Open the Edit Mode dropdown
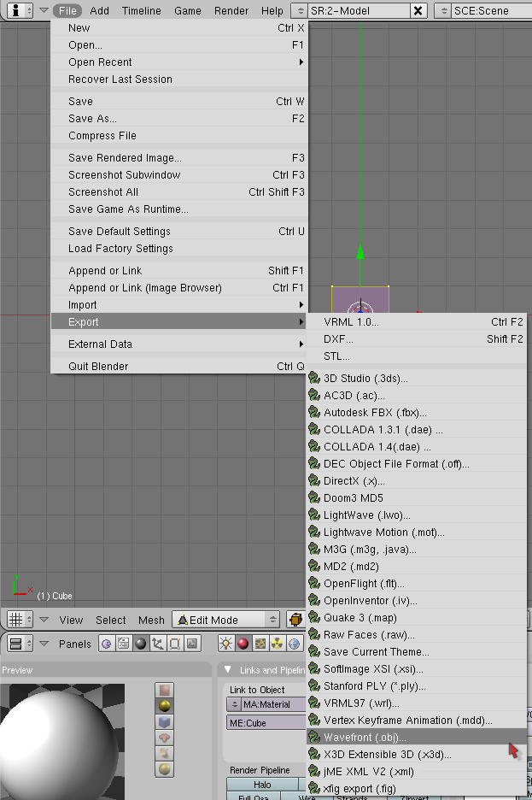This screenshot has height=800, width=532. [226, 620]
